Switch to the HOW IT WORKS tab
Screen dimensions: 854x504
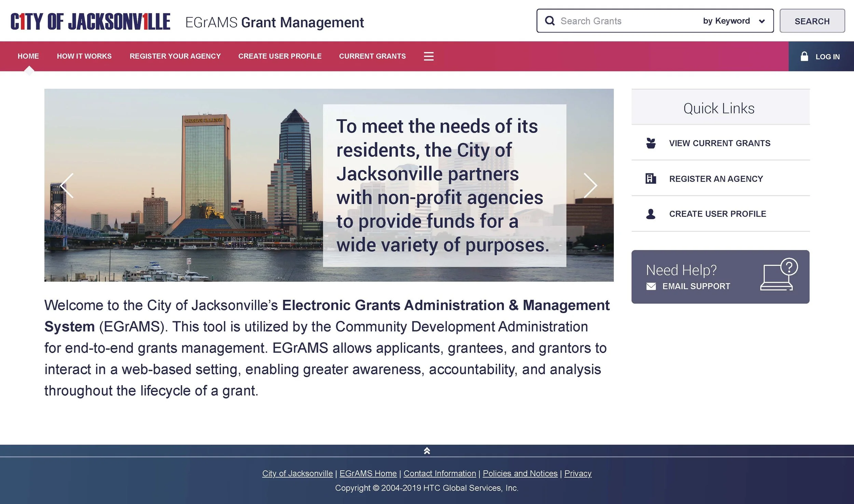[x=84, y=56]
